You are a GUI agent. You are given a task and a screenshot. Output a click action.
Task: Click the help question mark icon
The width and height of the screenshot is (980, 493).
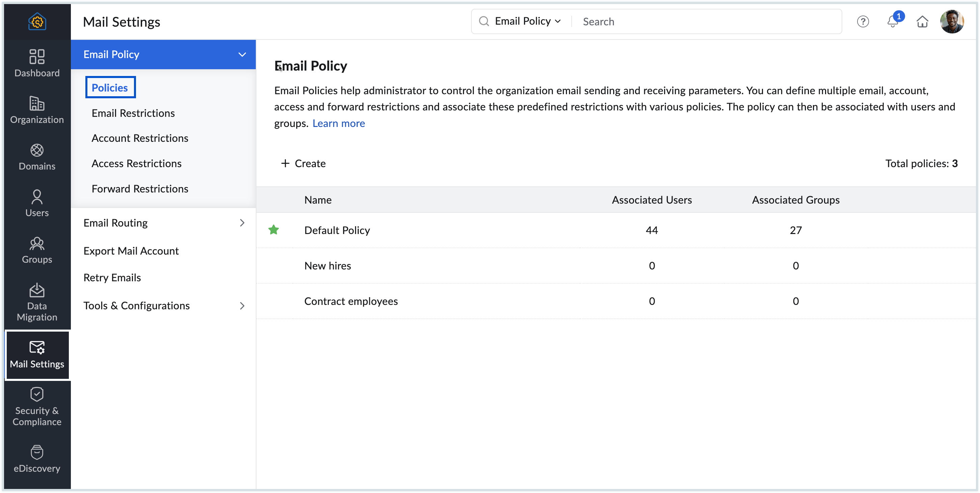pos(863,22)
